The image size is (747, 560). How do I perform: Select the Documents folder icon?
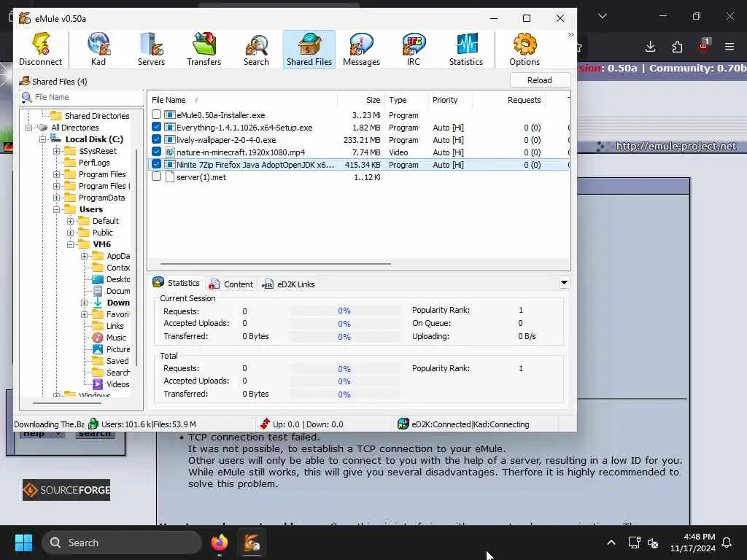click(98, 291)
